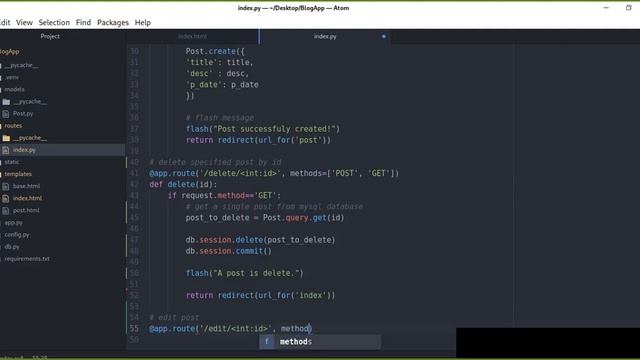Collapse the routes folder
The height and width of the screenshot is (360, 640).
click(x=13, y=126)
